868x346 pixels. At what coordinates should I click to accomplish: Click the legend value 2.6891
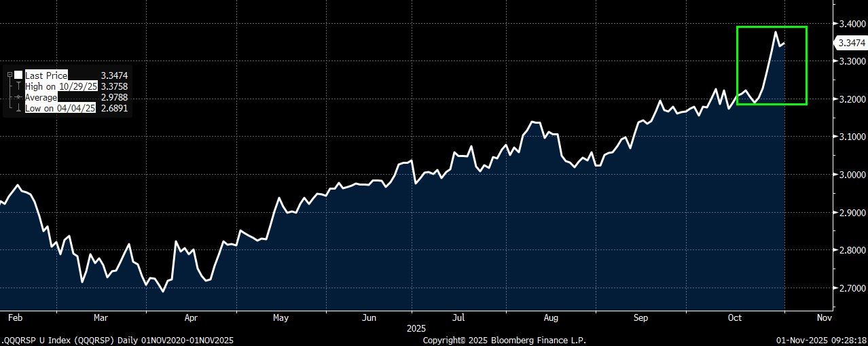[x=114, y=108]
